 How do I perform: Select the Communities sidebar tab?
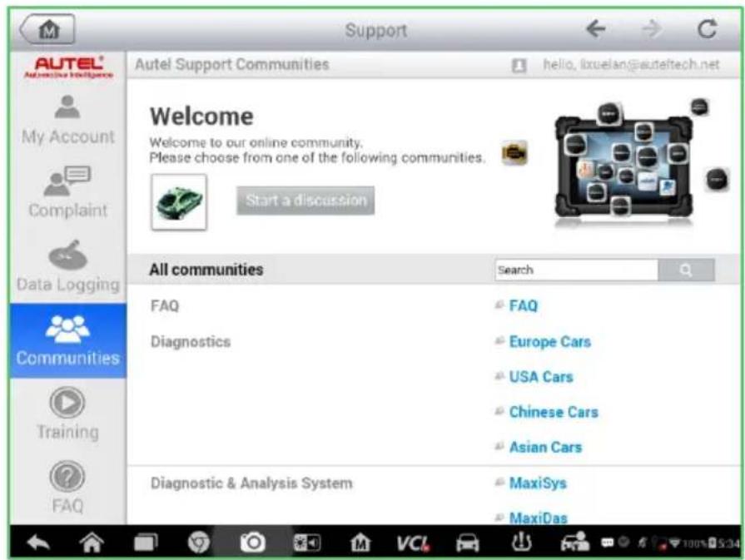tap(68, 340)
